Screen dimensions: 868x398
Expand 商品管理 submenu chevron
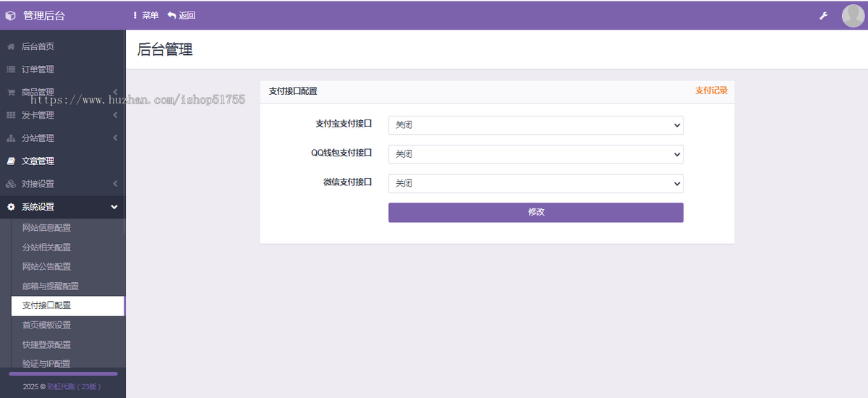point(115,92)
